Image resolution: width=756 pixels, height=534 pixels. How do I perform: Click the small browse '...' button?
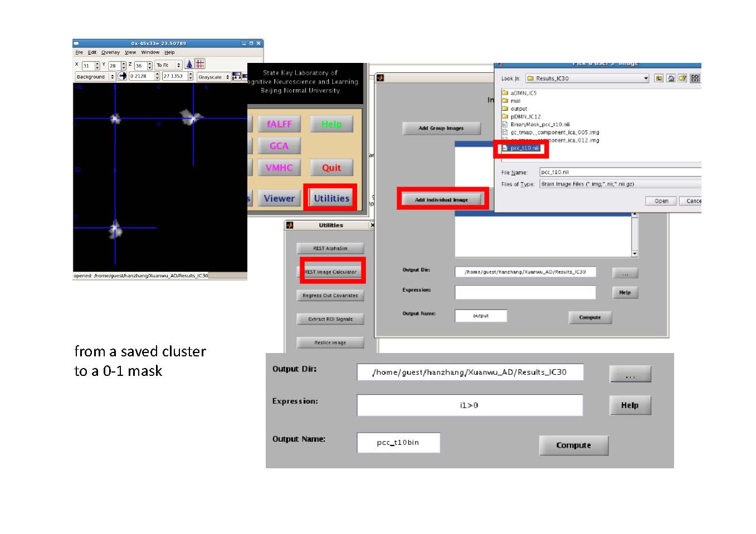pos(625,273)
